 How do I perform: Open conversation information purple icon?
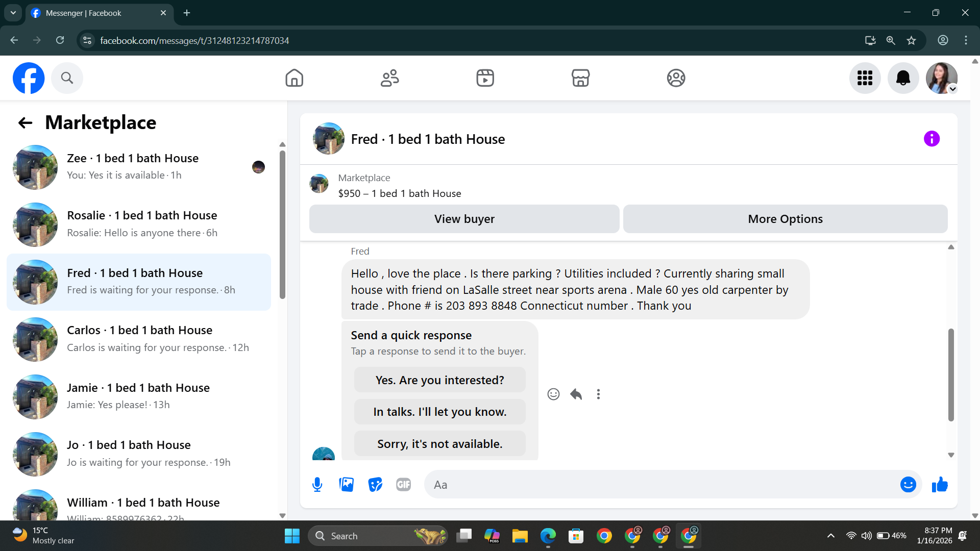click(x=932, y=139)
